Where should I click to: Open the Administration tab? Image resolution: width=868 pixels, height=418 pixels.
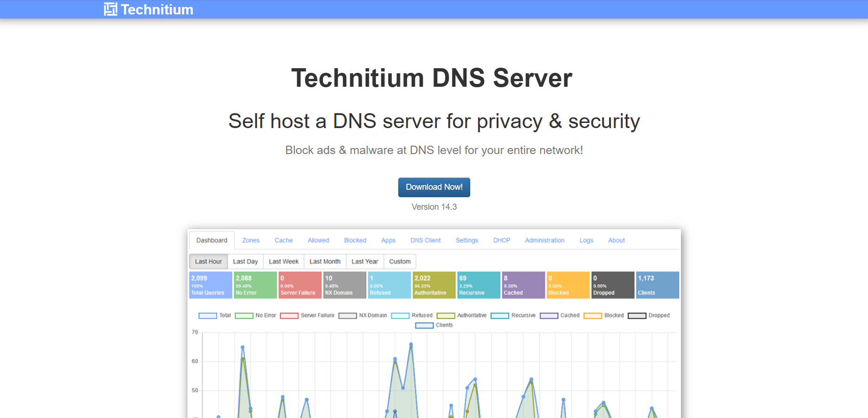545,240
